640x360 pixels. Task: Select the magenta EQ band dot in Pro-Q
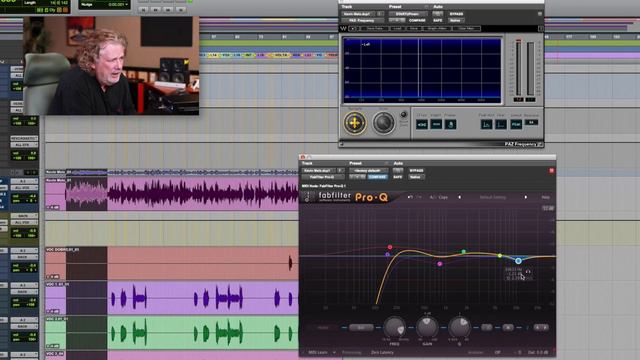click(440, 264)
